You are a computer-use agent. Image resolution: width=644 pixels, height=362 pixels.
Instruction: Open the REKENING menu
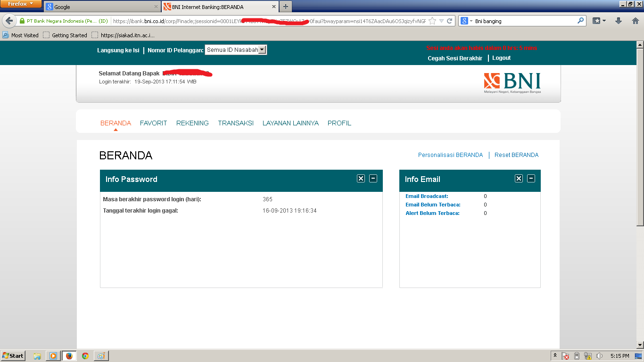[192, 123]
